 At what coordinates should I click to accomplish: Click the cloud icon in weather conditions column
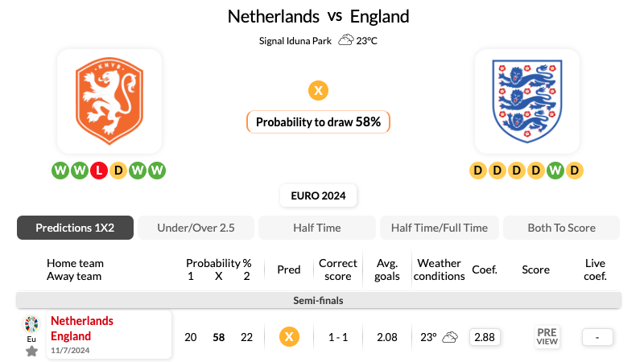click(450, 337)
